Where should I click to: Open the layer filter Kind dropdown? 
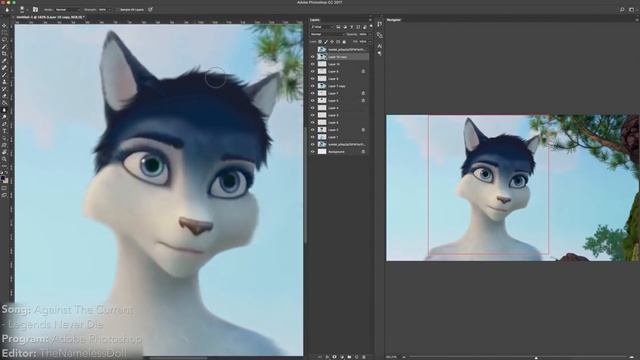322,27
